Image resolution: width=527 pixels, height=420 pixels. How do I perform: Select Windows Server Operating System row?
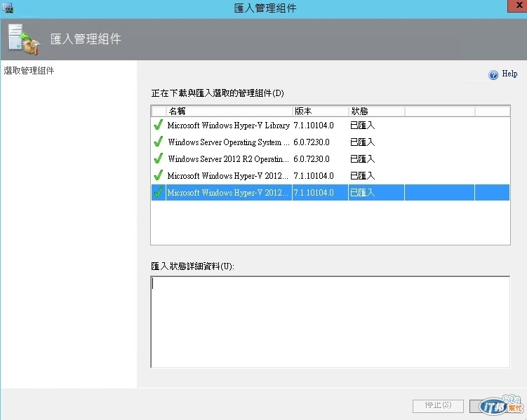pyautogui.click(x=331, y=142)
